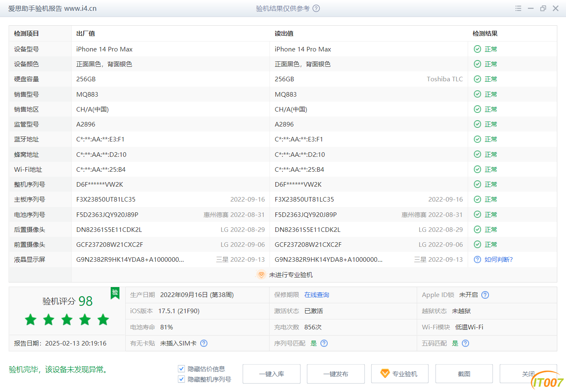Click production date 2022年09月16日 (第38周)
566x392 pixels.
(197, 295)
